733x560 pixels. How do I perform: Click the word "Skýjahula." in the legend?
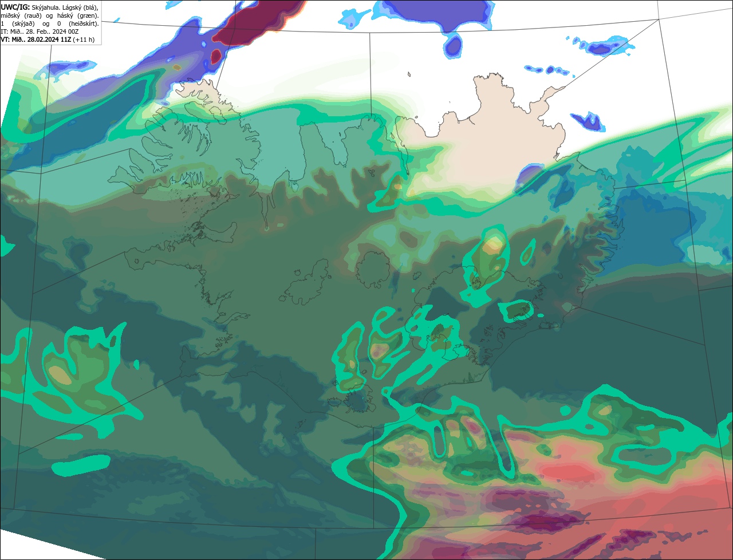click(46, 8)
